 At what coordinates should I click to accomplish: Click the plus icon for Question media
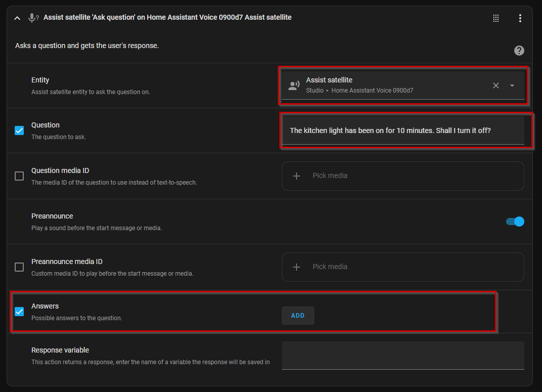(296, 176)
